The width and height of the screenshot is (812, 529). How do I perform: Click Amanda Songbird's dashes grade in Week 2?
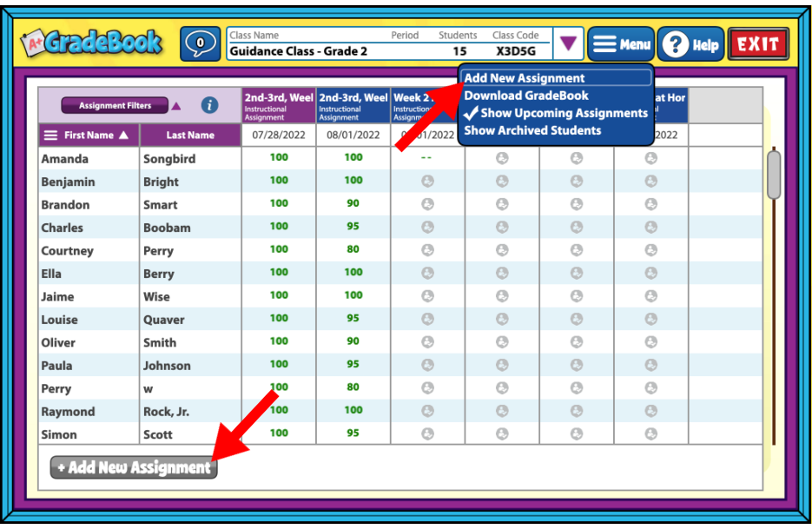click(x=426, y=157)
